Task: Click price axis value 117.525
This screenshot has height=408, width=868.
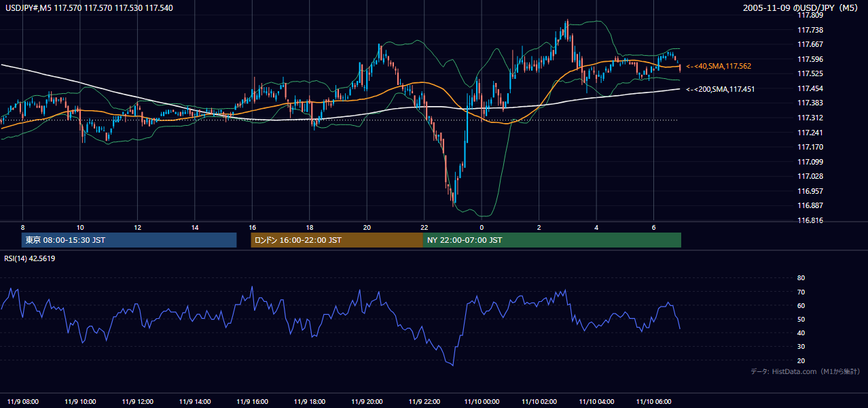Action: tap(810, 73)
